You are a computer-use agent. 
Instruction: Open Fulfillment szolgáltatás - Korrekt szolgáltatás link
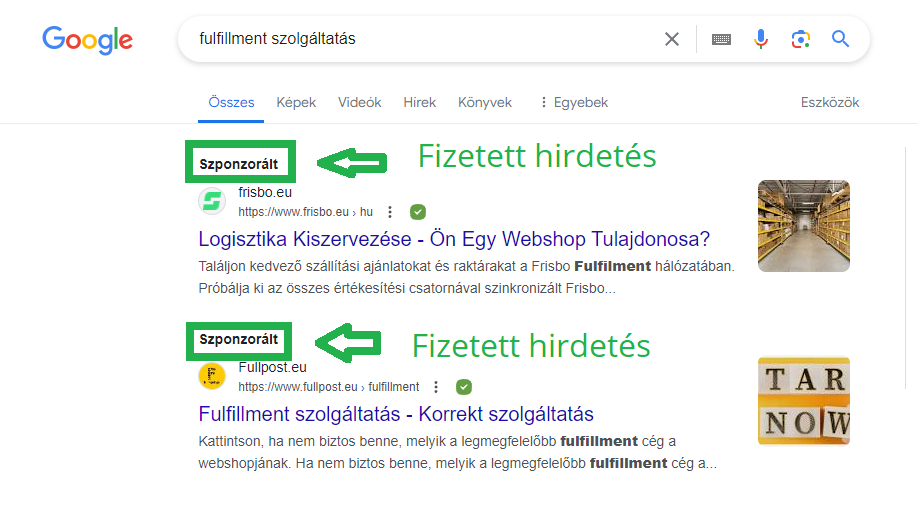point(396,414)
